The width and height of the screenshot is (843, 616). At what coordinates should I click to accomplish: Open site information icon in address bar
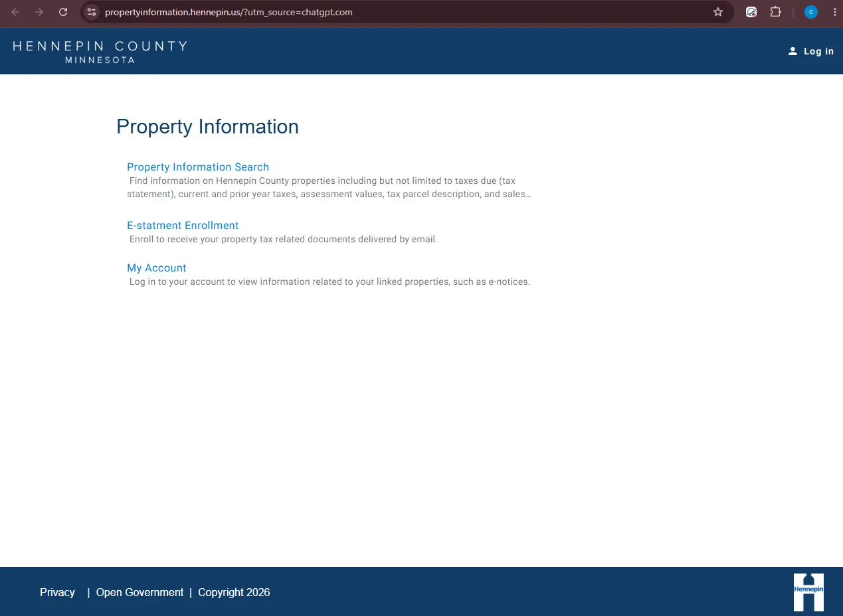pos(92,12)
